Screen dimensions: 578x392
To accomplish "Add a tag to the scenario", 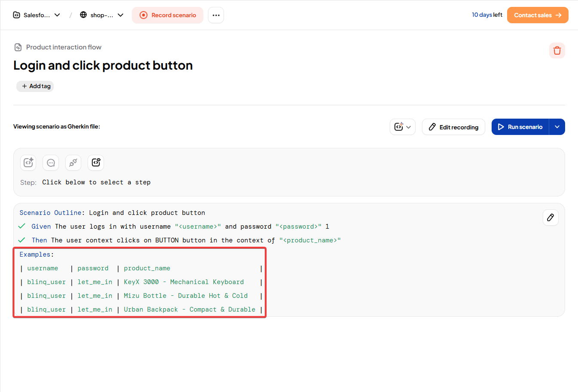I will point(35,86).
